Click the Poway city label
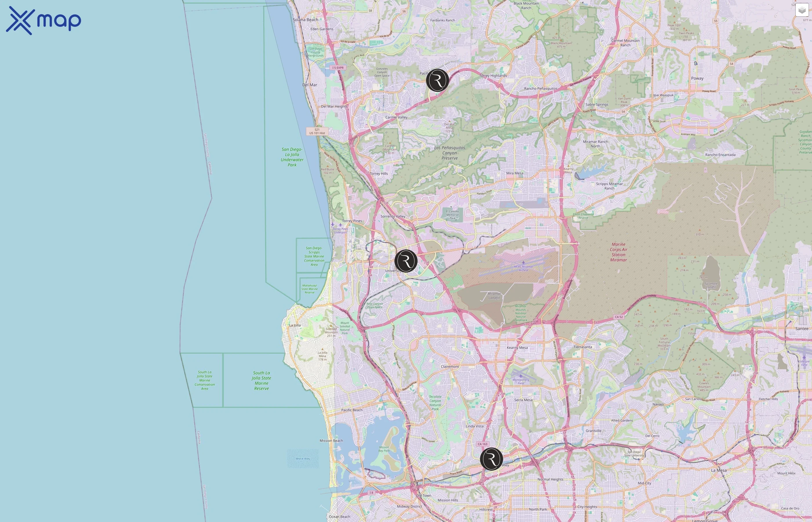The image size is (812, 522). point(697,78)
